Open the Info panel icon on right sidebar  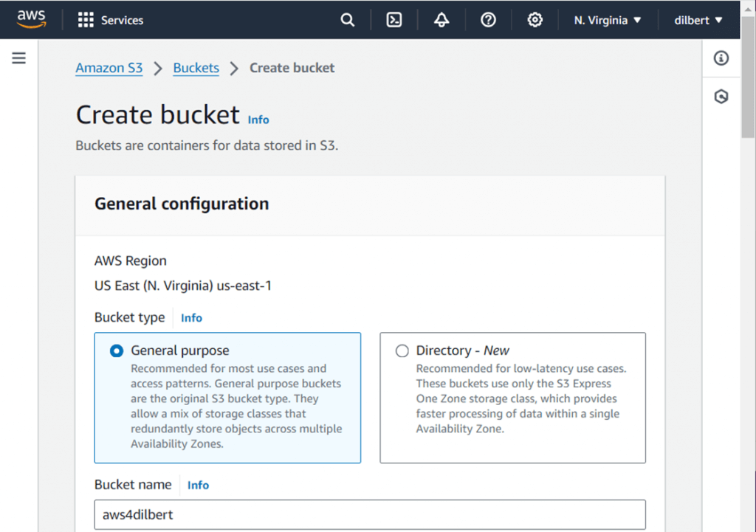721,58
